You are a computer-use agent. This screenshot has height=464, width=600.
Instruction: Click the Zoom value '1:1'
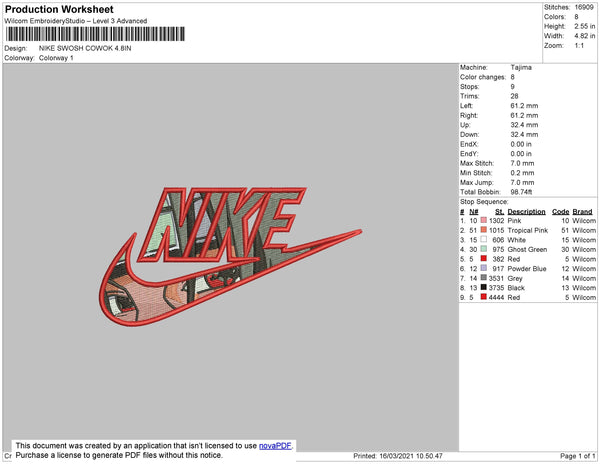[x=579, y=46]
